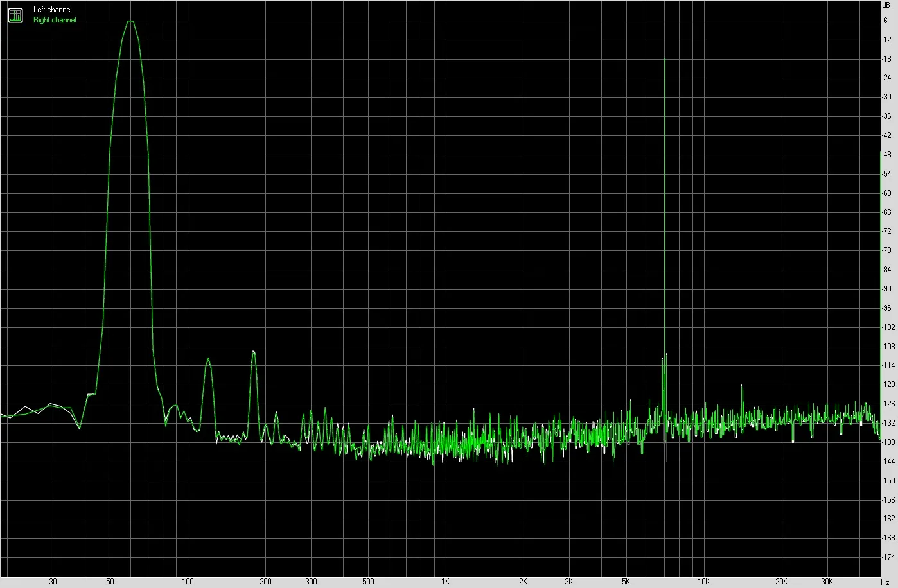Image resolution: width=898 pixels, height=588 pixels.
Task: Click the '-54' dB axis label
Action: [887, 174]
